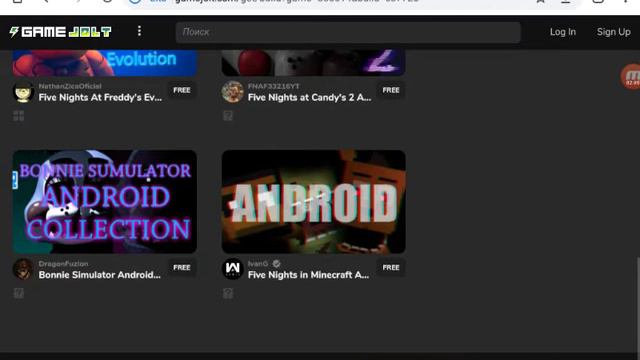Click the red floating icon at right edge
Image resolution: width=640 pixels, height=360 pixels.
(631, 76)
